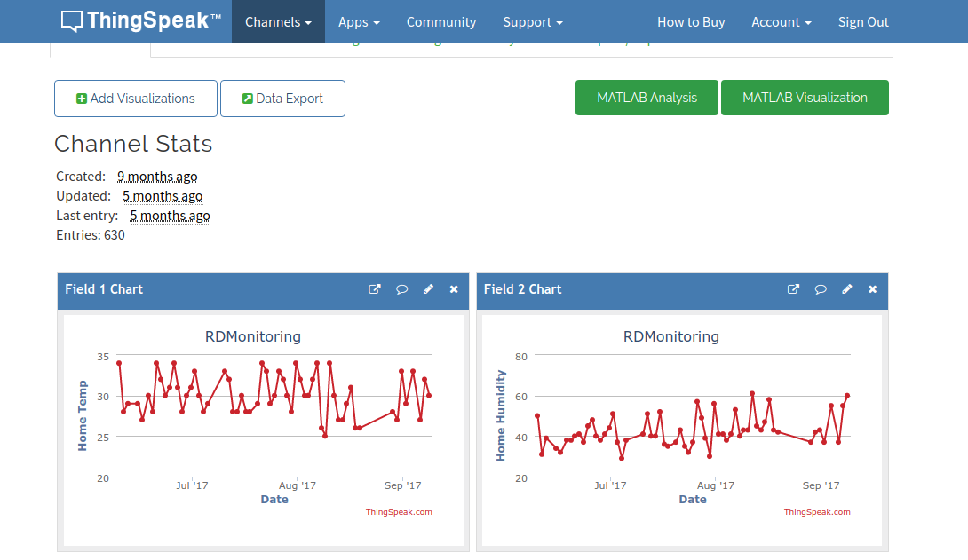Screen dimensions: 968x560
Task: Remove Field 1 Chart using X icon
Action: [454, 289]
